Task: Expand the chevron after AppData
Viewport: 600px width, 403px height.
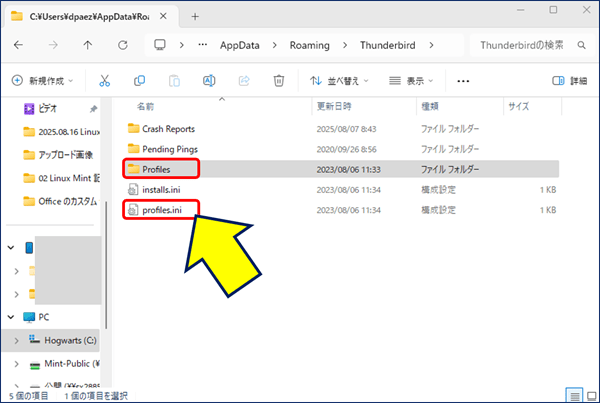Action: [x=274, y=45]
